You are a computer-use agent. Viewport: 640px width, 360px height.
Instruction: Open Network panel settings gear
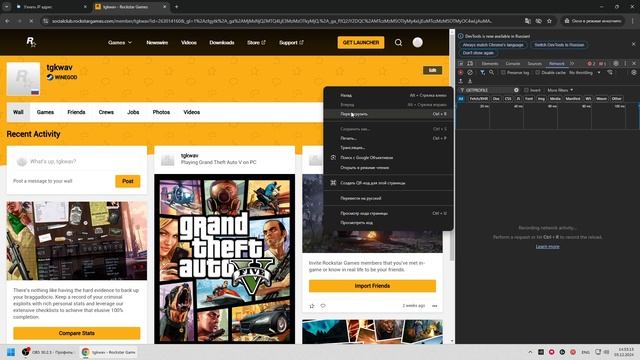tap(634, 73)
